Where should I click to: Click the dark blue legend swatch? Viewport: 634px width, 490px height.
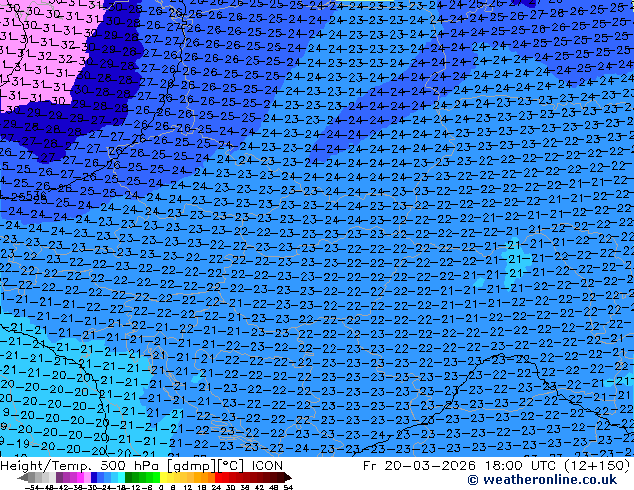[94, 478]
